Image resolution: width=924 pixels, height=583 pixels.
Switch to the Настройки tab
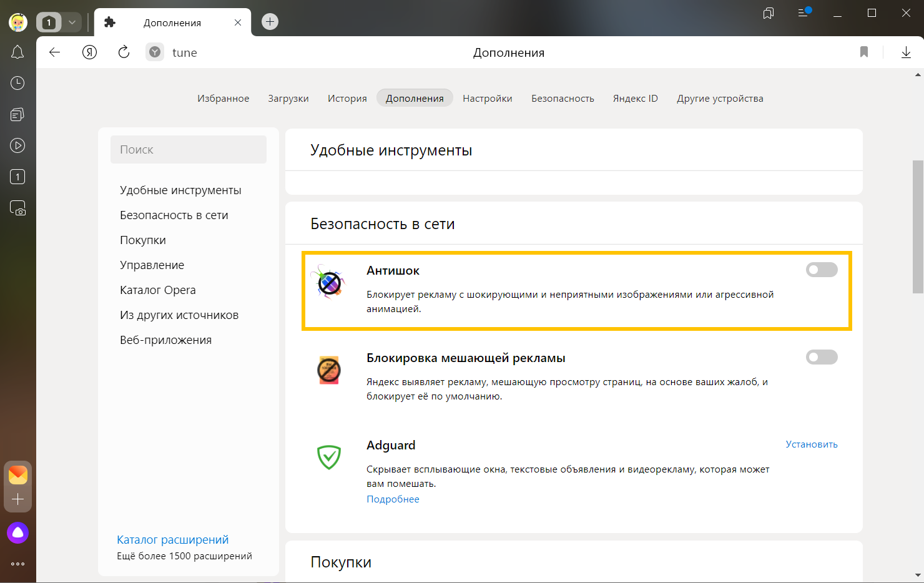tap(487, 98)
